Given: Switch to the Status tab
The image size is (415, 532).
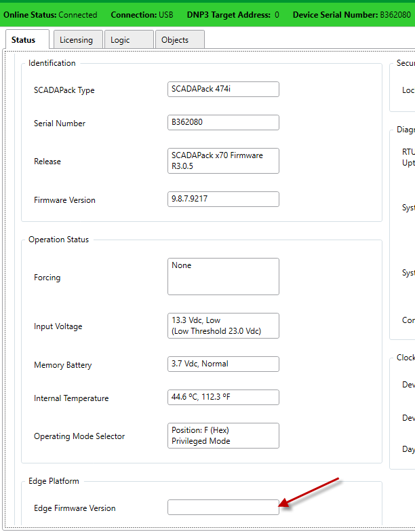Looking at the screenshot, I should (27, 39).
